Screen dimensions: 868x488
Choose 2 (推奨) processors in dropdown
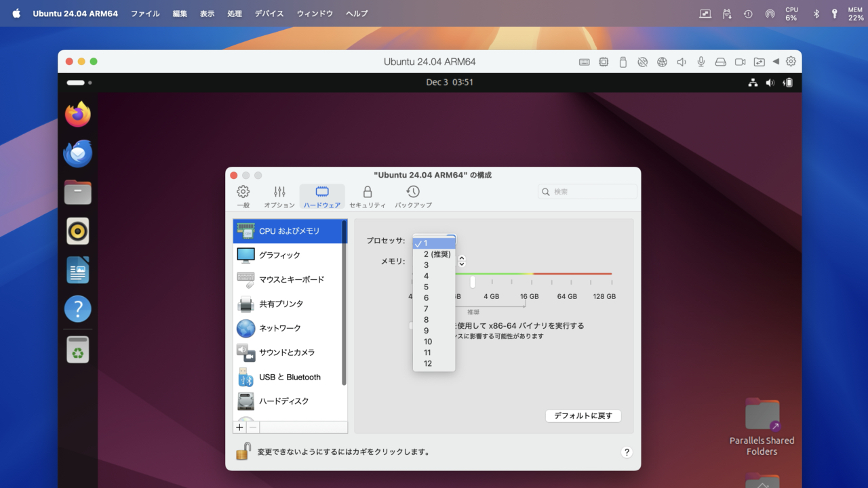[434, 254]
